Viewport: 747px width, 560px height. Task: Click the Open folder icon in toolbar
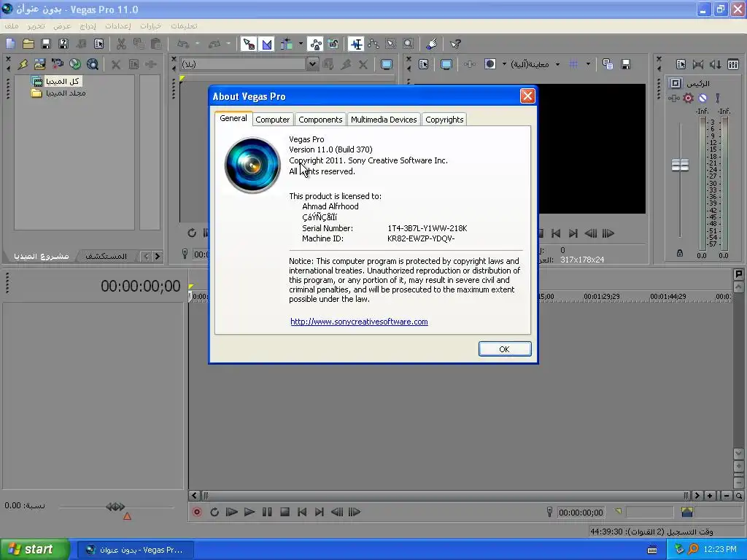28,44
